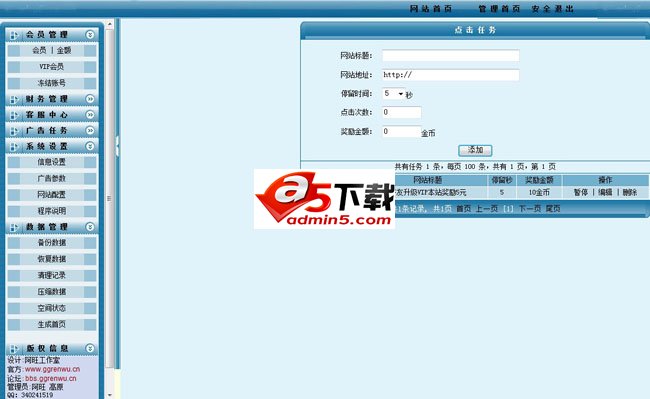
Task: Expand the 财务管理 section arrow
Action: click(x=90, y=99)
